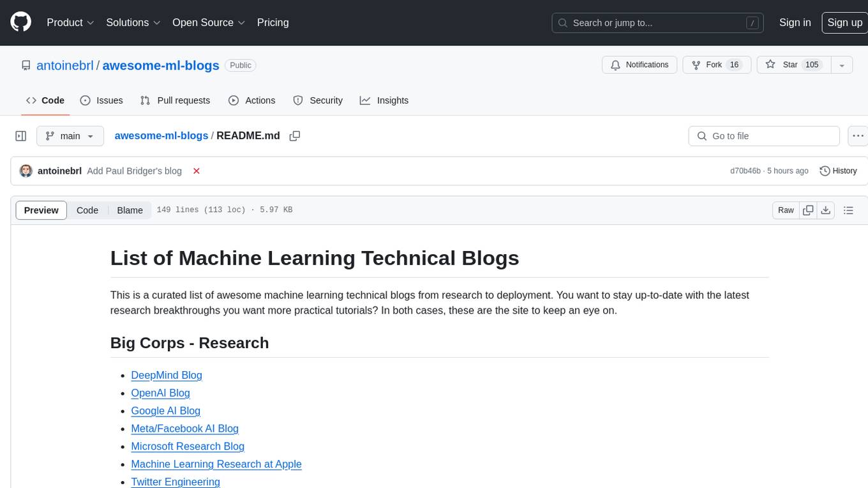This screenshot has height=488, width=868.
Task: Copy raw file contents icon
Action: pyautogui.click(x=809, y=210)
